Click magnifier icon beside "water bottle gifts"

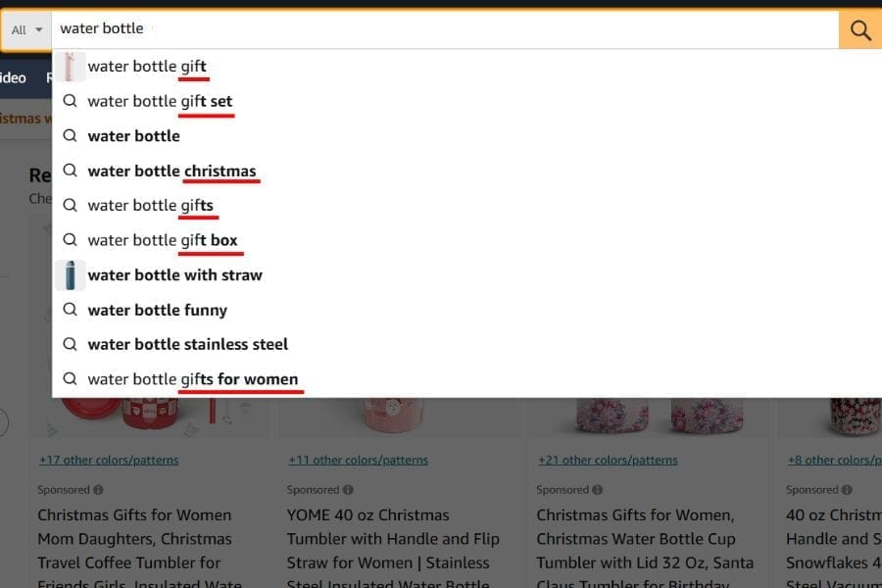(70, 205)
